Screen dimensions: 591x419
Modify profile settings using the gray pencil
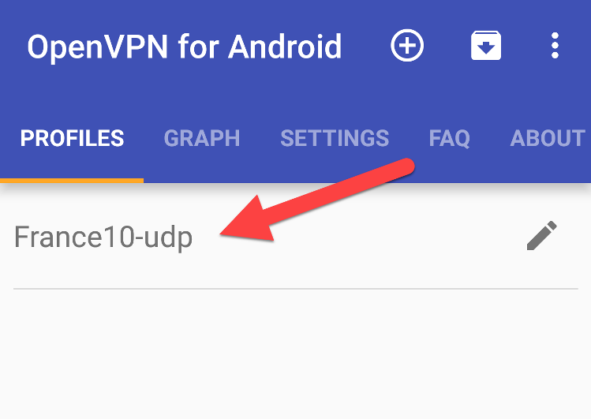pyautogui.click(x=542, y=235)
